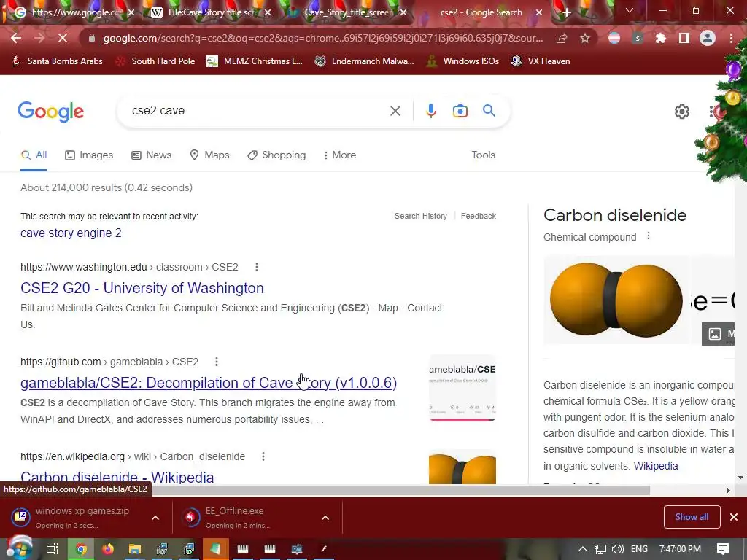Click Show all downloads button
Screen dimensions: 747x560
pyautogui.click(x=692, y=517)
